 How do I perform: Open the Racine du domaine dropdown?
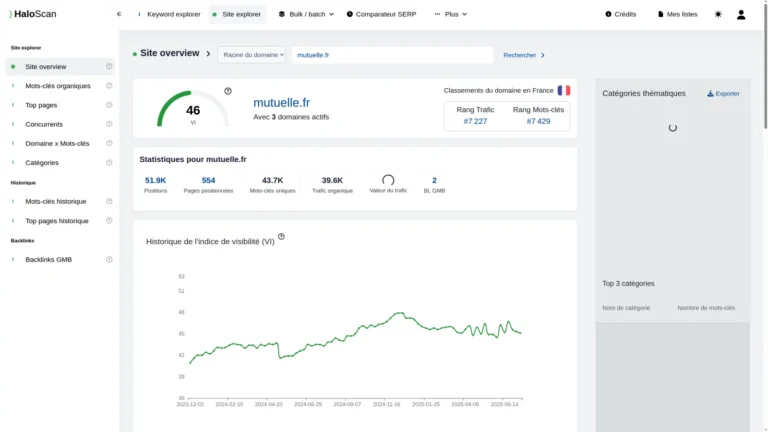tap(252, 55)
